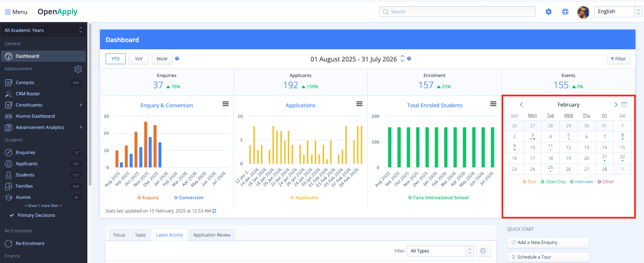Toggle Other event legend
Image resolution: width=644 pixels, height=263 pixels.
click(606, 182)
